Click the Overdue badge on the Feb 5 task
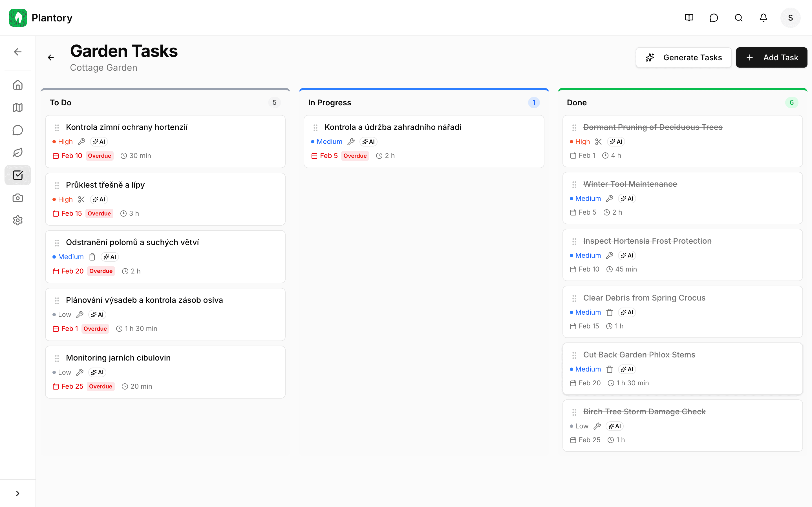This screenshot has width=812, height=507. (x=355, y=155)
